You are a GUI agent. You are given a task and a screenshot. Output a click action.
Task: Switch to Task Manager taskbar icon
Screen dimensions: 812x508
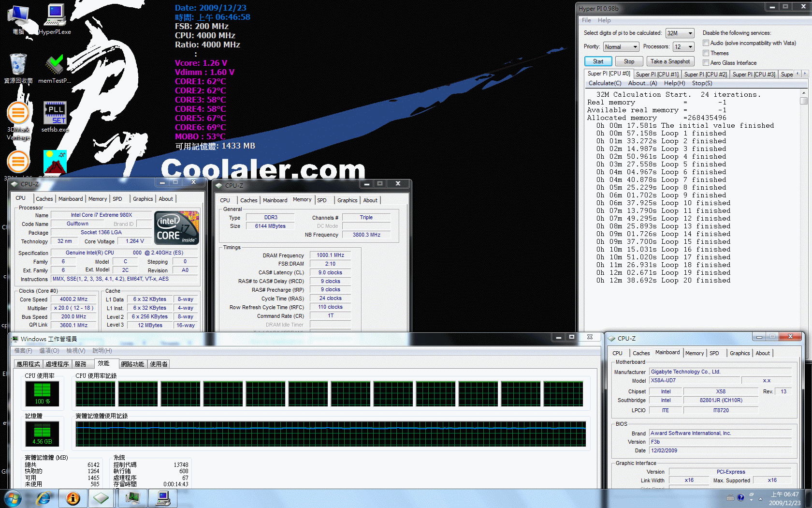(x=133, y=498)
